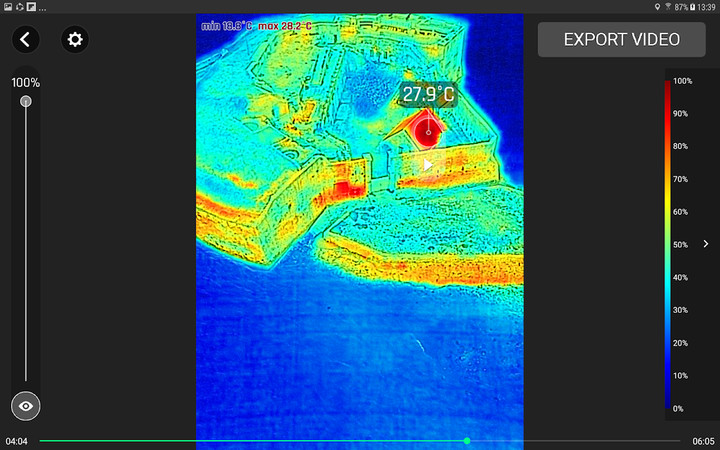This screenshot has height=450, width=720.
Task: Click the 100% opacity slider handle
Action: [26, 101]
